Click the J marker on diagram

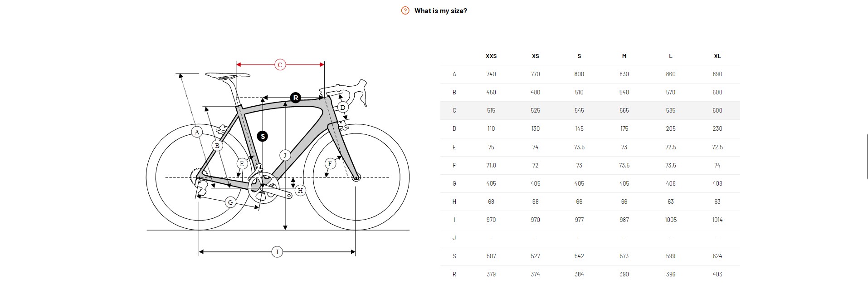coord(285,155)
